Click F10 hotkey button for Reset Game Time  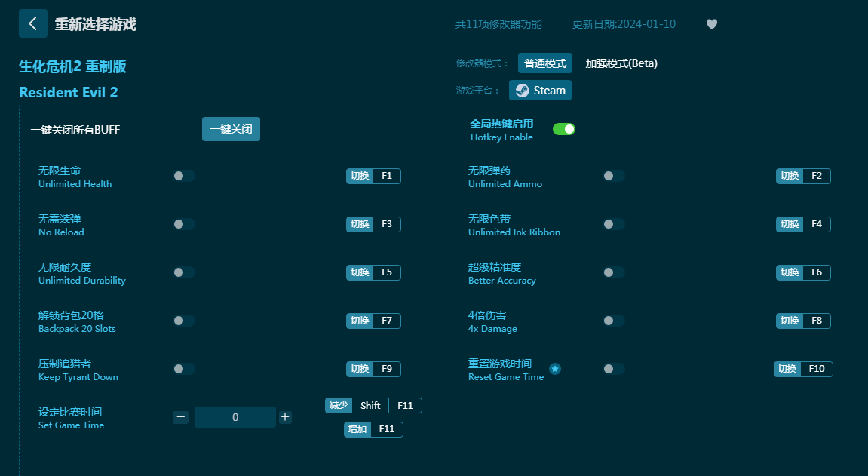point(803,369)
